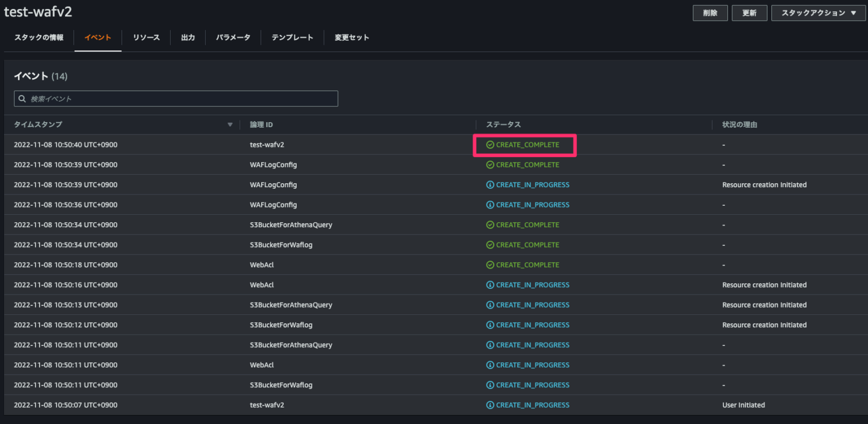Switch to the パラメータ tab

click(x=232, y=37)
